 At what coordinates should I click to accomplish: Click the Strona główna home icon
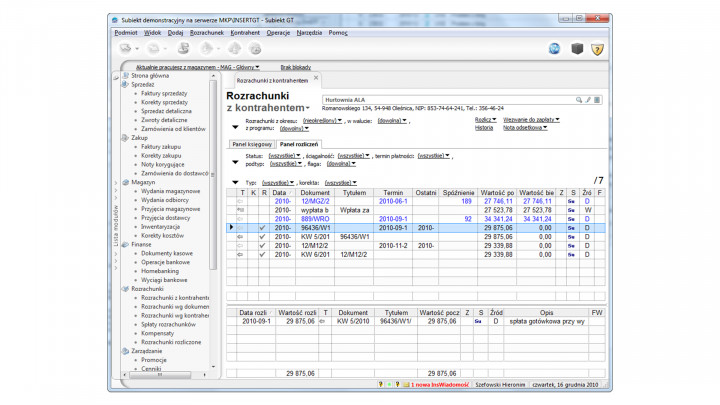pos(125,76)
